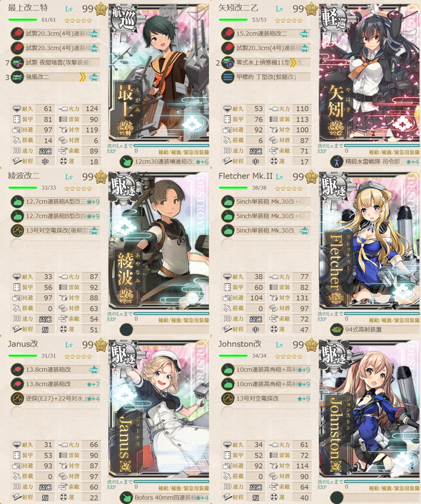This screenshot has width=421, height=504.
Task: Click the 13号対空電探改(後期型) radar icon
Action: click(x=17, y=231)
